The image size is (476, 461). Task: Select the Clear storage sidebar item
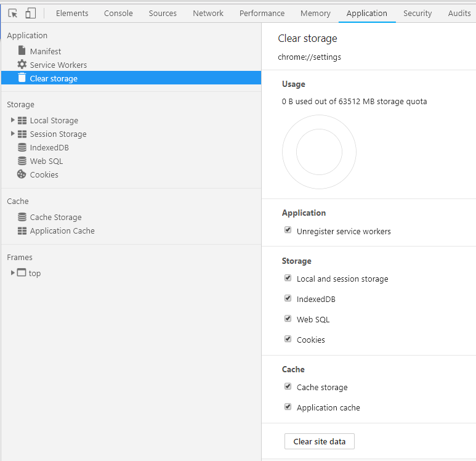(131, 78)
